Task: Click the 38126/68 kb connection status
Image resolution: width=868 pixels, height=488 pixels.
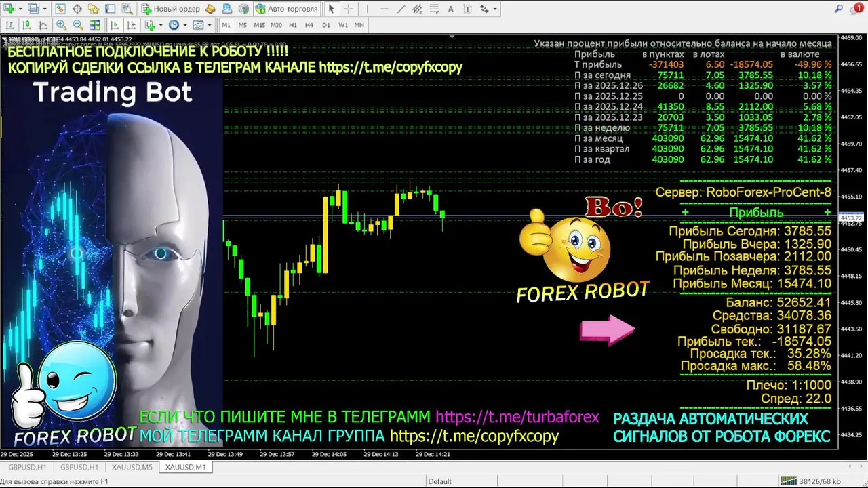Action: coord(820,481)
